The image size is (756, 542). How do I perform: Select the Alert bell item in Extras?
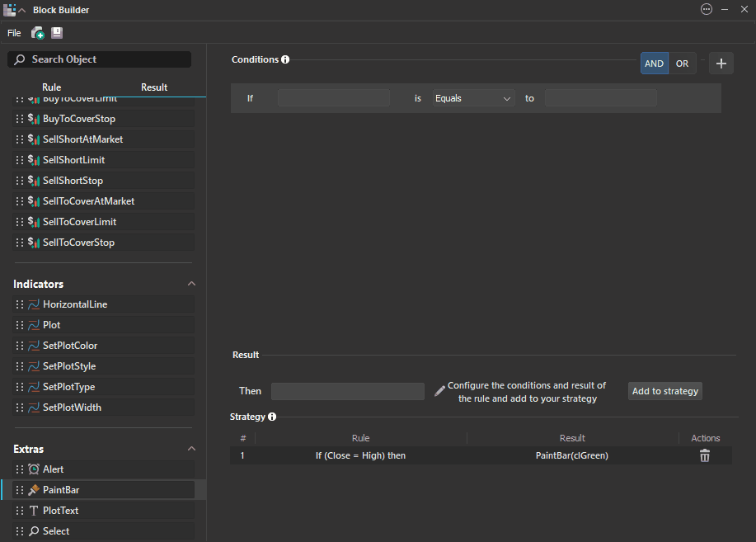(x=34, y=469)
